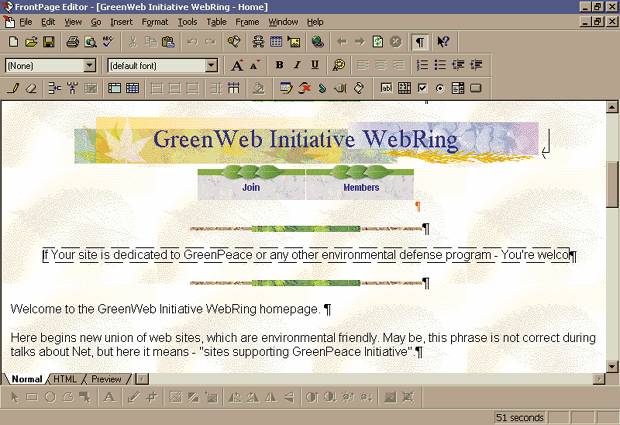The height and width of the screenshot is (425, 620).
Task: Activate the Help pointer icon
Action: point(443,42)
